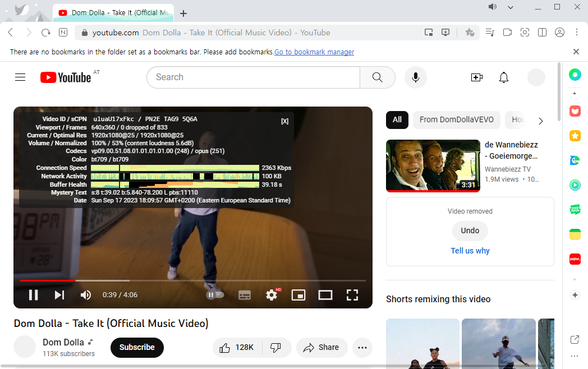Open the Dom Dolla channel name
The image size is (588, 369).
click(63, 343)
